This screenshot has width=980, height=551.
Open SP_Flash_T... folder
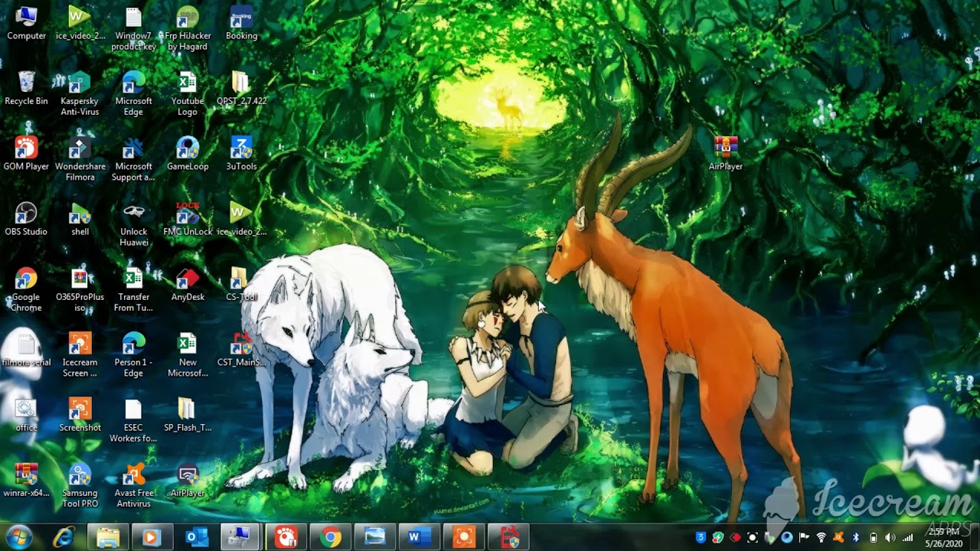(188, 414)
